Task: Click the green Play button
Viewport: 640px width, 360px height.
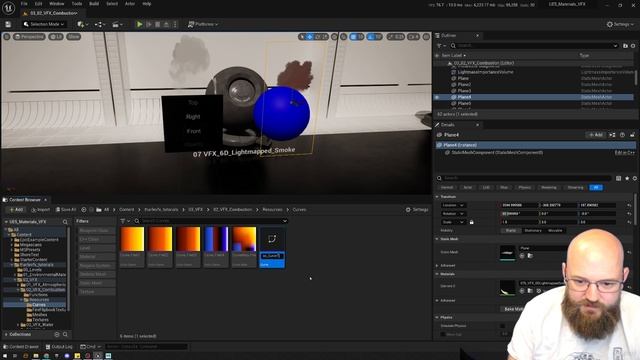Action: pos(140,24)
